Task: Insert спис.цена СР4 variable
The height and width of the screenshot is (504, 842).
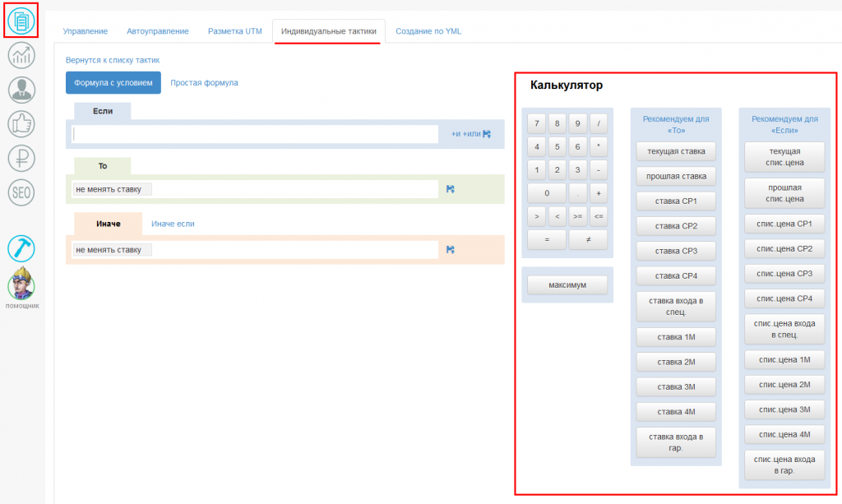Action: coord(784,298)
